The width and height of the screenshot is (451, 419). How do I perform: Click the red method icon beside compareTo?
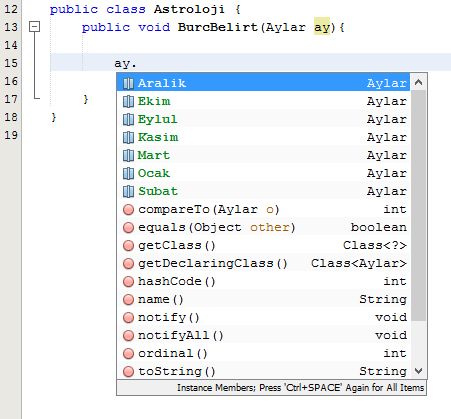click(x=128, y=209)
